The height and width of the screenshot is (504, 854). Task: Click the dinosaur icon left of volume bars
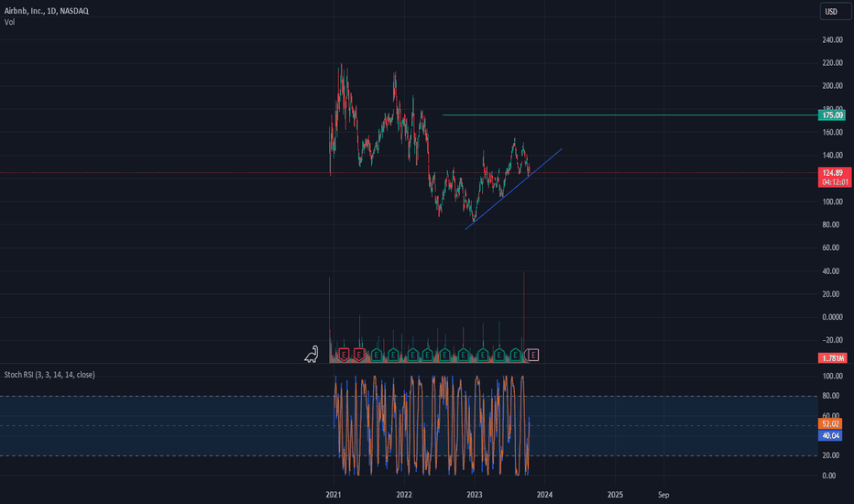pos(311,355)
